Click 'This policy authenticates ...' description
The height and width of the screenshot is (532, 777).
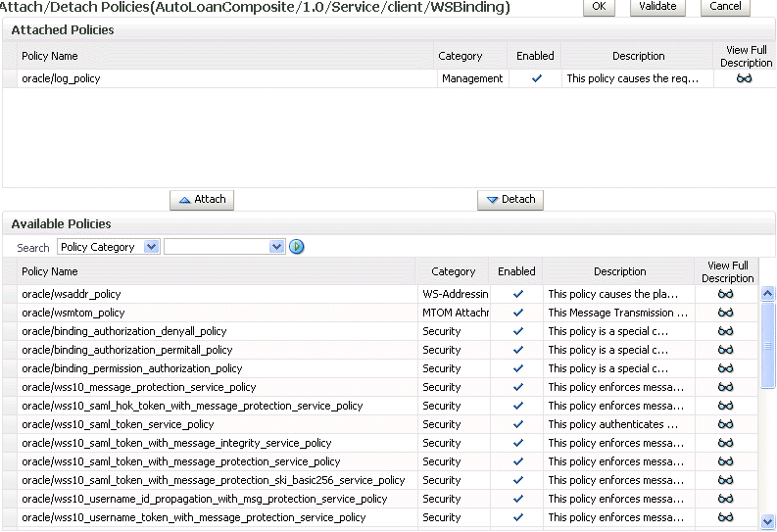pos(613,424)
